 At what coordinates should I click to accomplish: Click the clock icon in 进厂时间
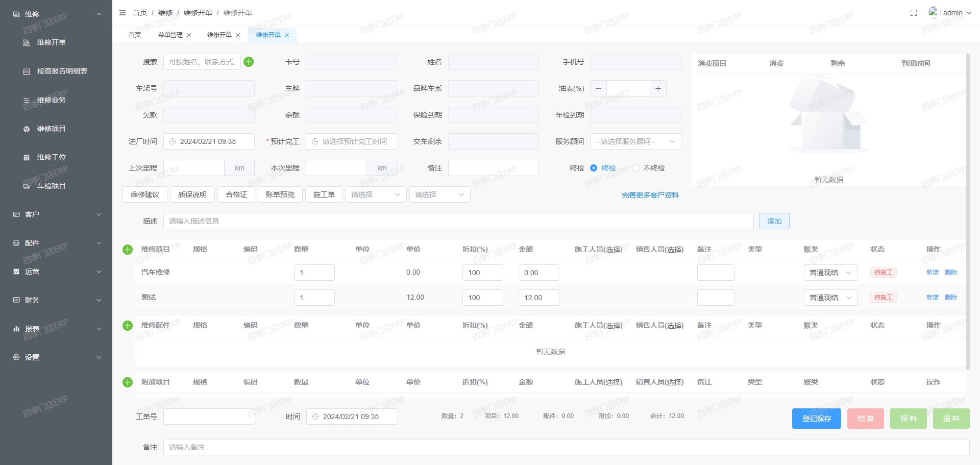pyautogui.click(x=173, y=141)
